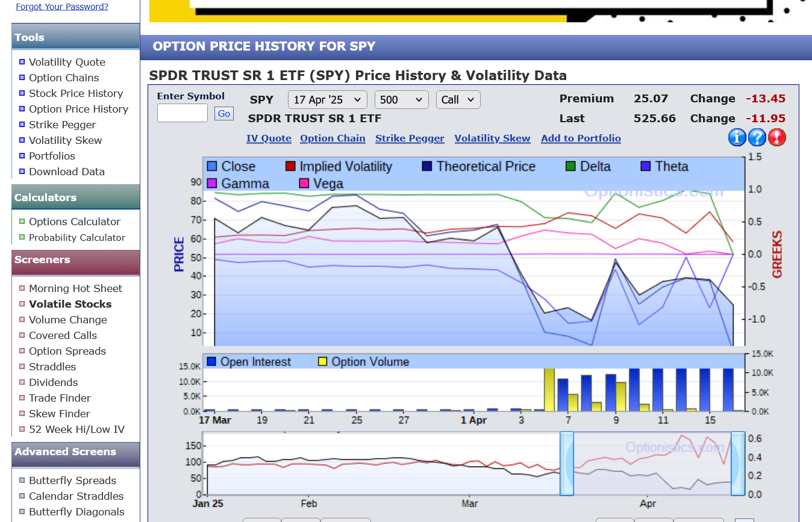Open Dividends screener

(x=53, y=382)
